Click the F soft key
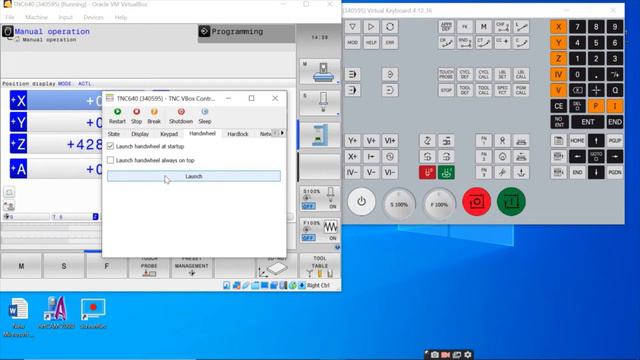Screen dimensions: 640x360 (106, 266)
